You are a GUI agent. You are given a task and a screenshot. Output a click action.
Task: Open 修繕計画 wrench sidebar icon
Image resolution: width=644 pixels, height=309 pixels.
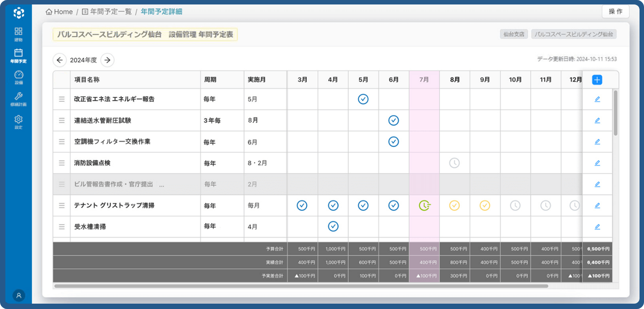click(x=18, y=99)
